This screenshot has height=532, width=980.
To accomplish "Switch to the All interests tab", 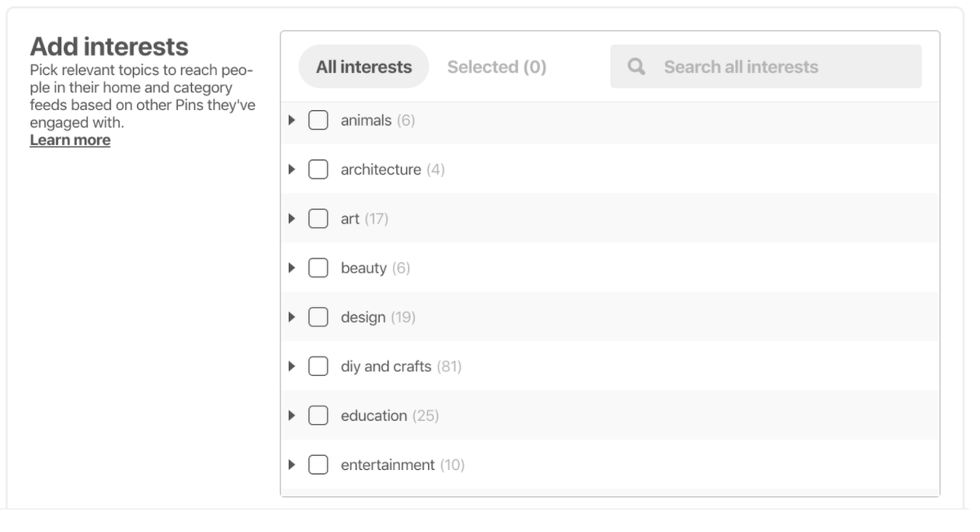I will (x=363, y=67).
